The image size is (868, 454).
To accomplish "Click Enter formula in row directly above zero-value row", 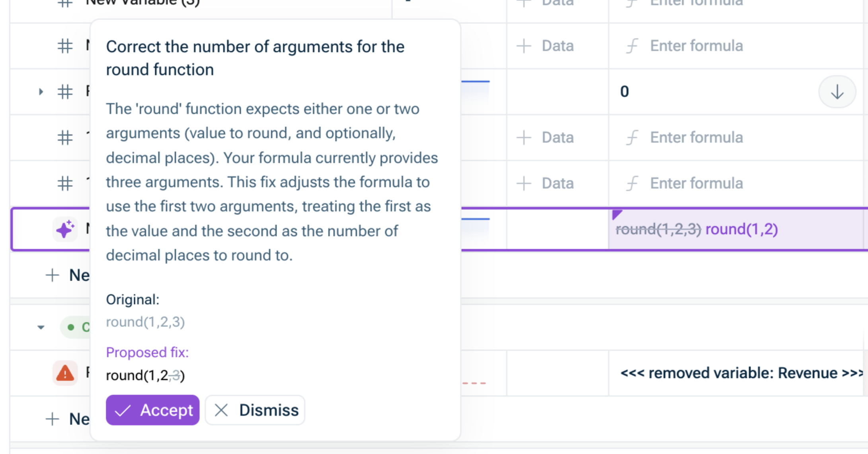I will point(696,46).
